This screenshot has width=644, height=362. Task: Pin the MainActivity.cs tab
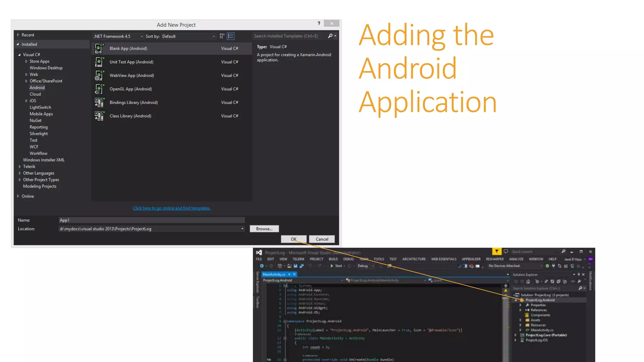pos(289,274)
